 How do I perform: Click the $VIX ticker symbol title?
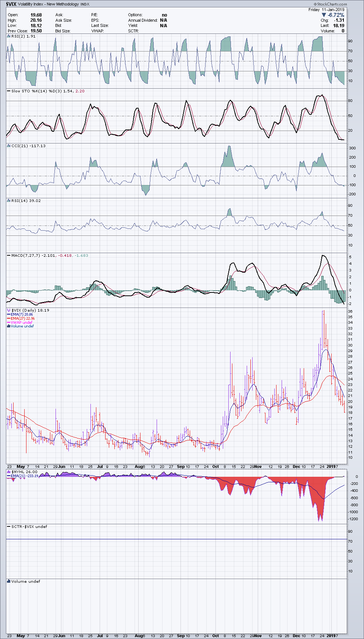[x=11, y=4]
